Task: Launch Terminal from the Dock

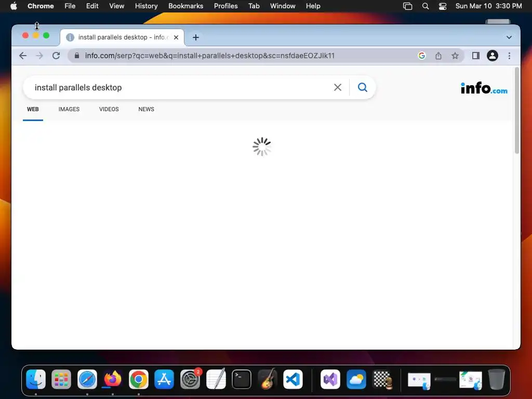Action: [242, 379]
